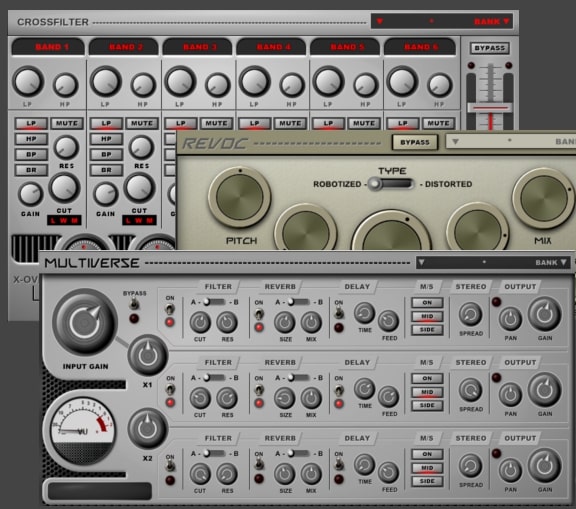Screen dimensions: 576x509
Task: Open Multiverse BANK dropdown
Action: point(551,263)
